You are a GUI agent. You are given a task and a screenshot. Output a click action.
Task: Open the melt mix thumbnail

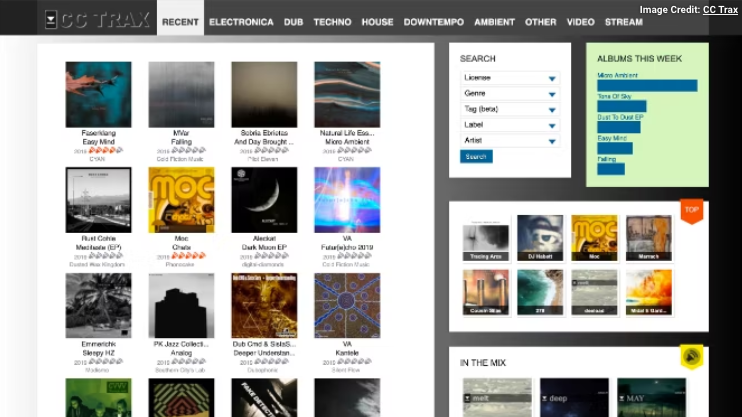(x=497, y=398)
